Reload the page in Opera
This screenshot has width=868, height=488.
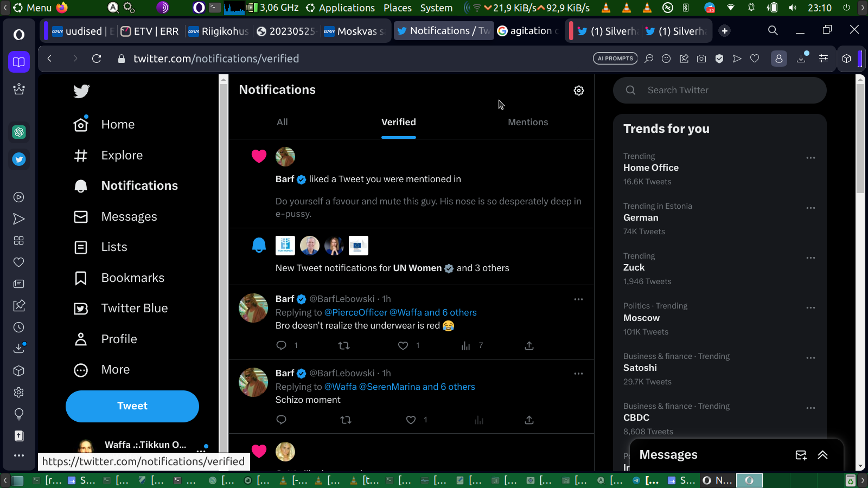point(97,59)
